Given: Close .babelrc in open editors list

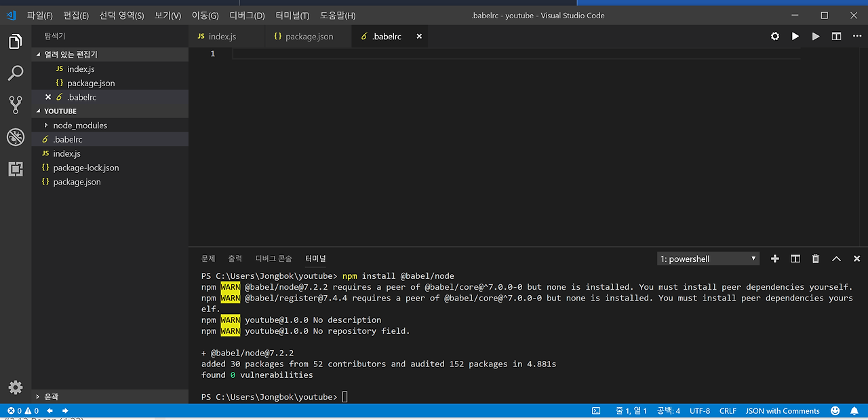Looking at the screenshot, I should (x=48, y=97).
